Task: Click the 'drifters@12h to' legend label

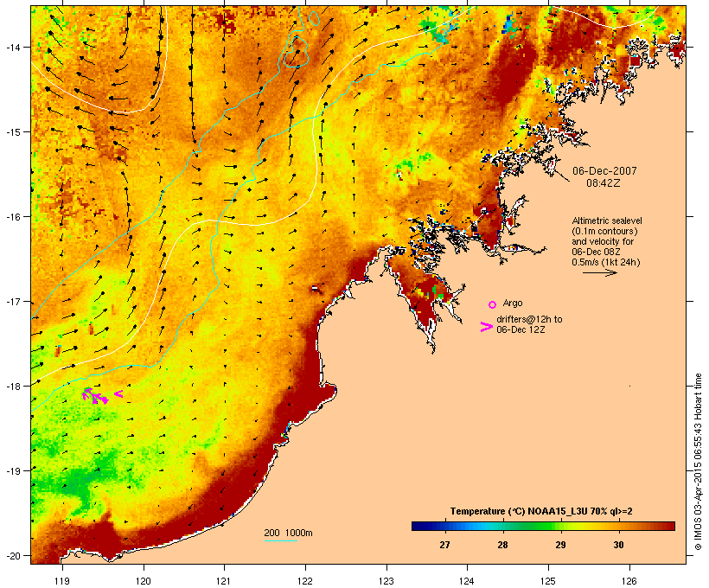Action: (529, 319)
